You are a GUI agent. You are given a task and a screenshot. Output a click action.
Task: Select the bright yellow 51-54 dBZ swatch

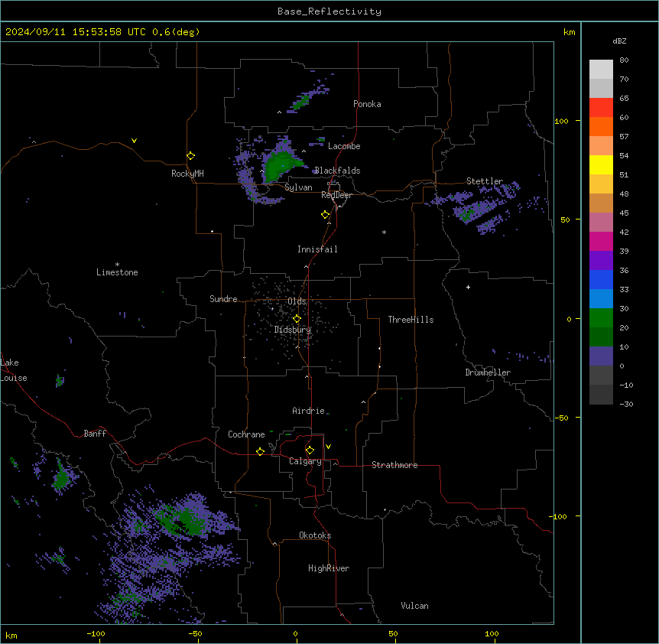tap(601, 165)
